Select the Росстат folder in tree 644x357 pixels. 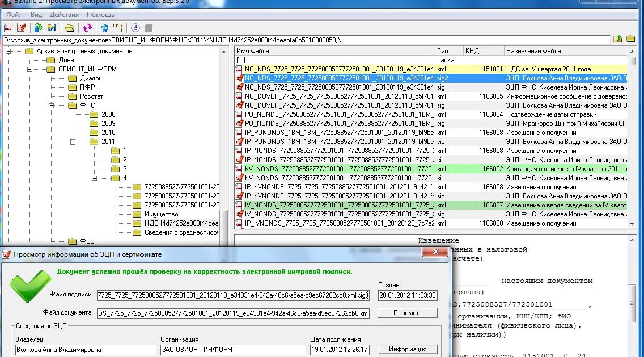coord(91,96)
